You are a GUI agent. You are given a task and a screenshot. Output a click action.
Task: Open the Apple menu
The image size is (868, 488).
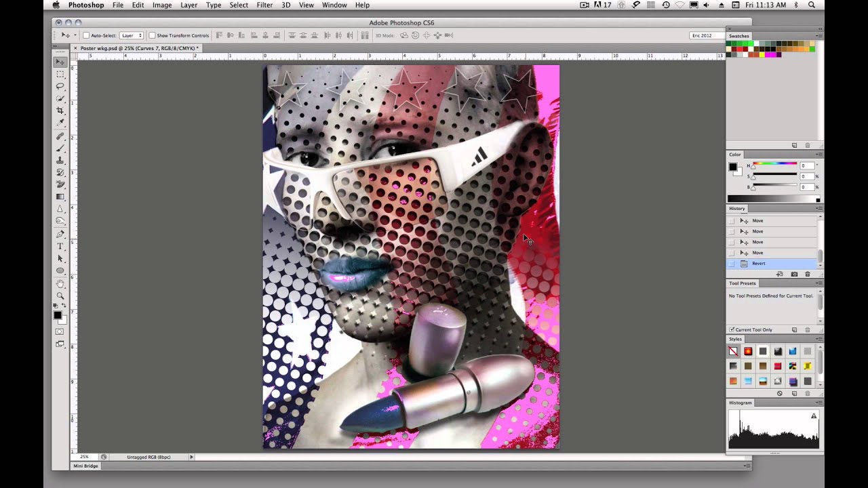tap(56, 5)
